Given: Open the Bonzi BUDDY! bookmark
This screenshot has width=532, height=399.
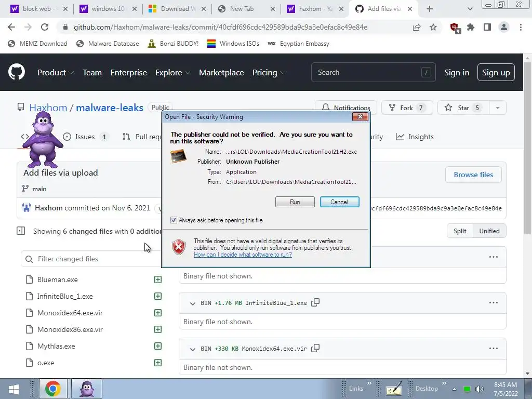Looking at the screenshot, I should pyautogui.click(x=173, y=44).
